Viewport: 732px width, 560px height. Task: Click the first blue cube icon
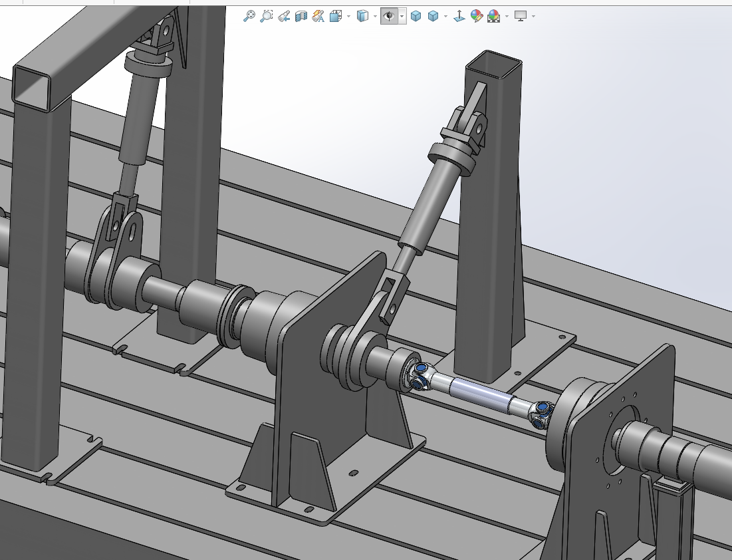[x=416, y=17]
